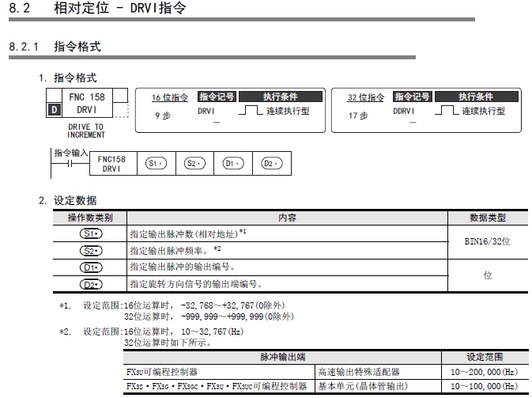Click the S2 operand in the ladder diagram
Screen dimensions: 532x398
pos(192,163)
